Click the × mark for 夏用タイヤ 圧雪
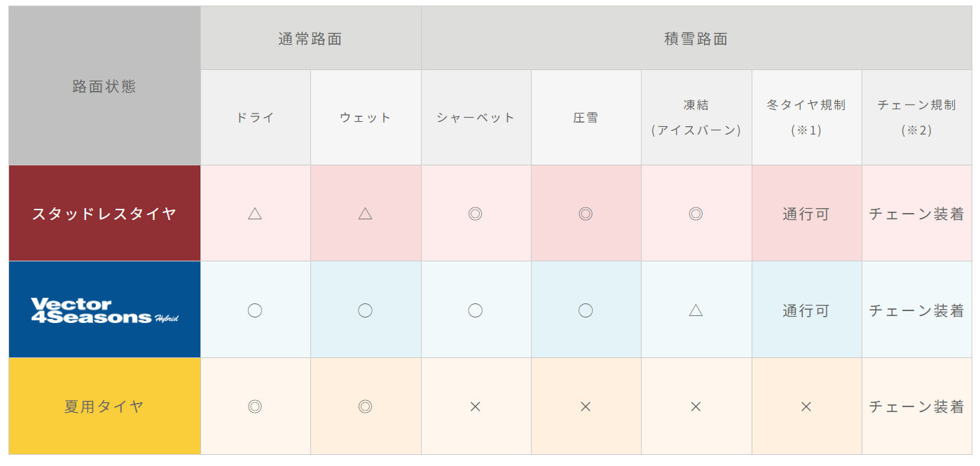Viewport: 980px width, 466px height. (586, 406)
